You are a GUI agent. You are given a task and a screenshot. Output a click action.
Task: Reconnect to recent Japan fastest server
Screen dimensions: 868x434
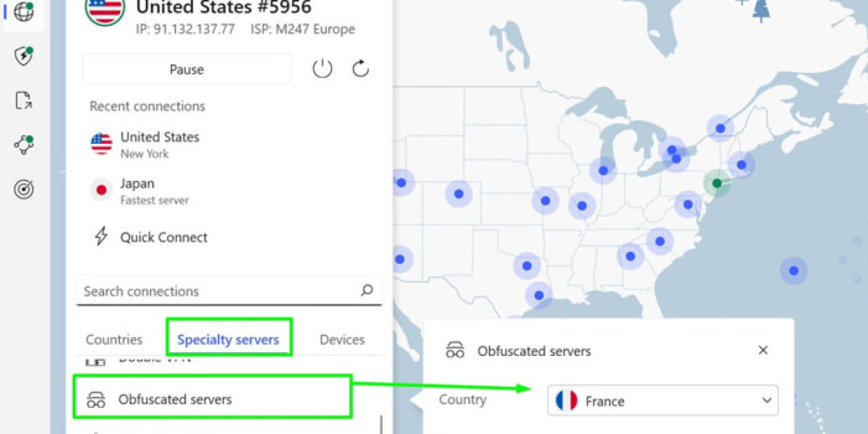pos(154,191)
